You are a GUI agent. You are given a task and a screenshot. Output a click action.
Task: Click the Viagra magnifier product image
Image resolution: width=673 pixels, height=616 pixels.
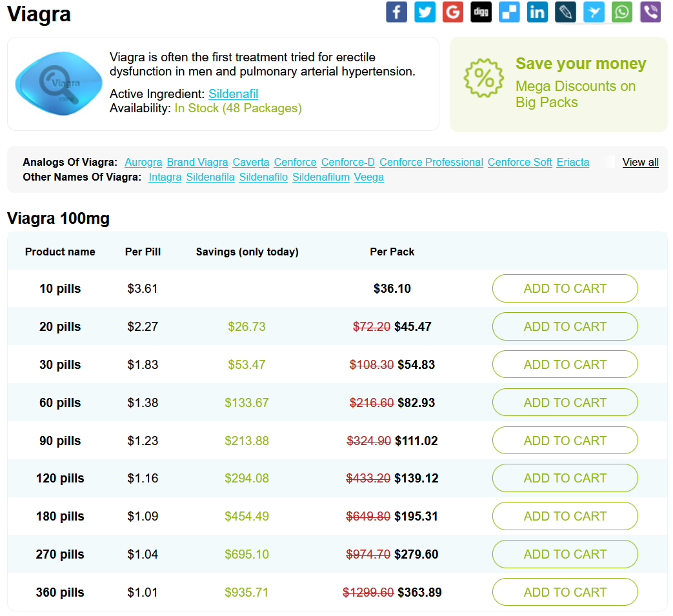58,83
